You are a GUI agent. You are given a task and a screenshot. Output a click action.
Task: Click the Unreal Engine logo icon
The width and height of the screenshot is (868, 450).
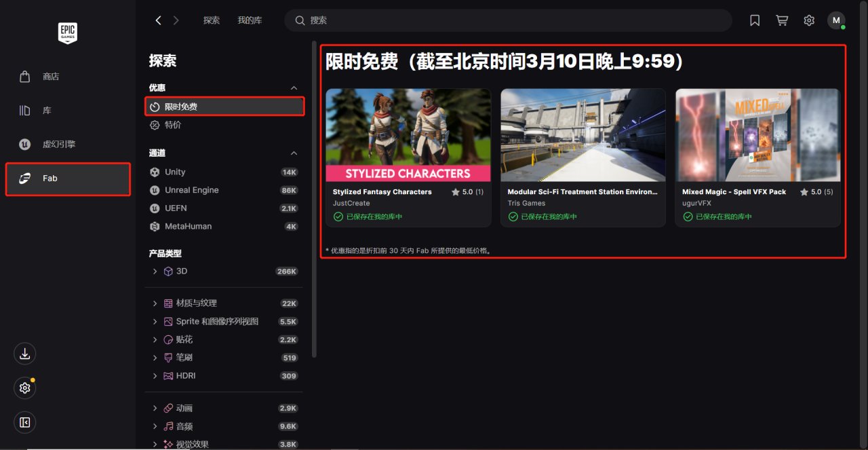[x=155, y=190]
